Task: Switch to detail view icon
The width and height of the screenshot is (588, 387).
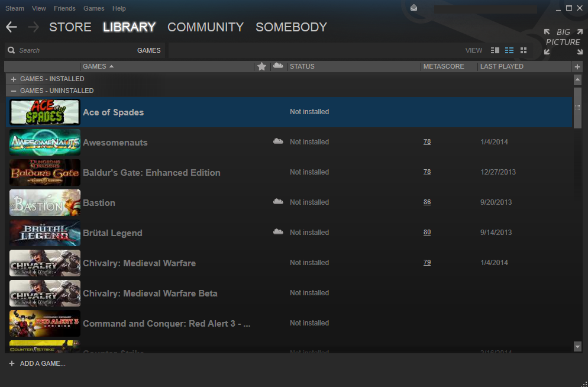Action: click(x=495, y=50)
